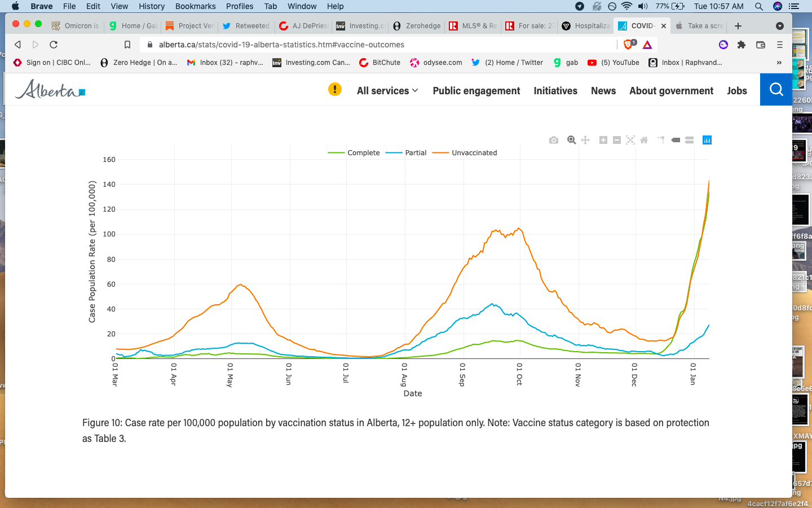This screenshot has height=508, width=812.
Task: Click the chart zoom out minus icon
Action: [x=616, y=140]
